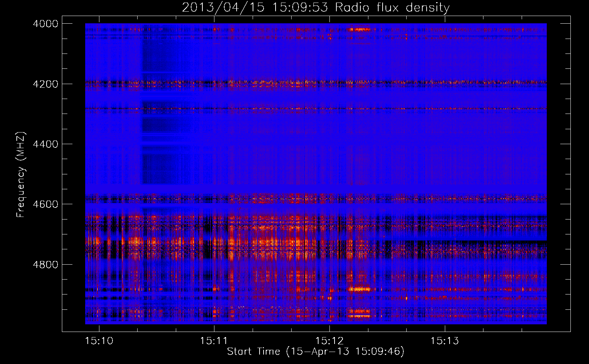Click the 4600 frequency tick label
The width and height of the screenshot is (589, 364).
[46, 204]
